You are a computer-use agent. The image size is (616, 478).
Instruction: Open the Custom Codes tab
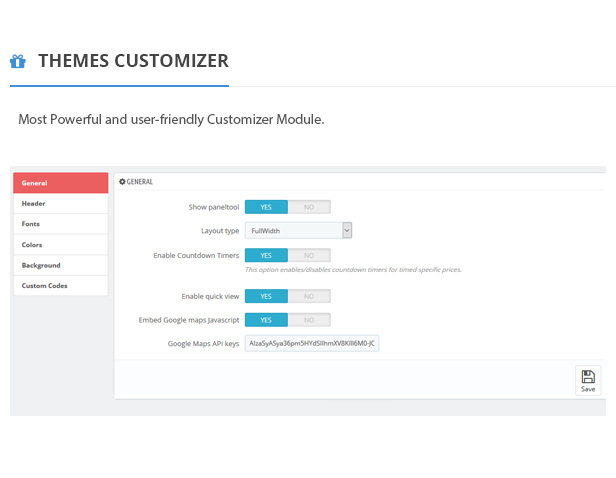(x=61, y=286)
